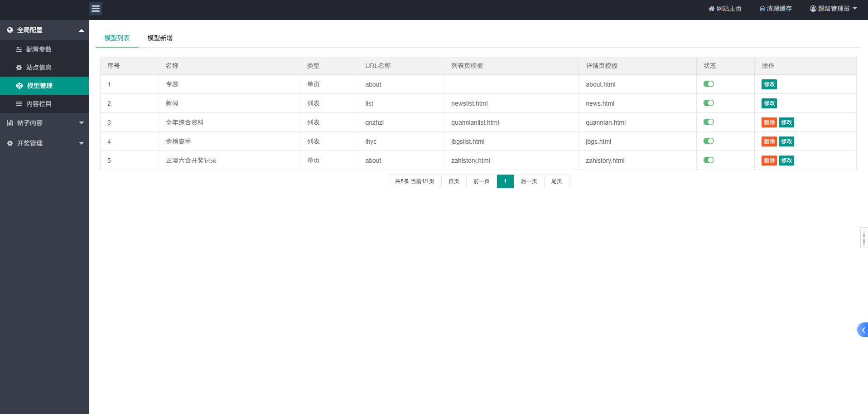The image size is (868, 414).
Task: Click the home icon for 网站主页
Action: coord(711,9)
